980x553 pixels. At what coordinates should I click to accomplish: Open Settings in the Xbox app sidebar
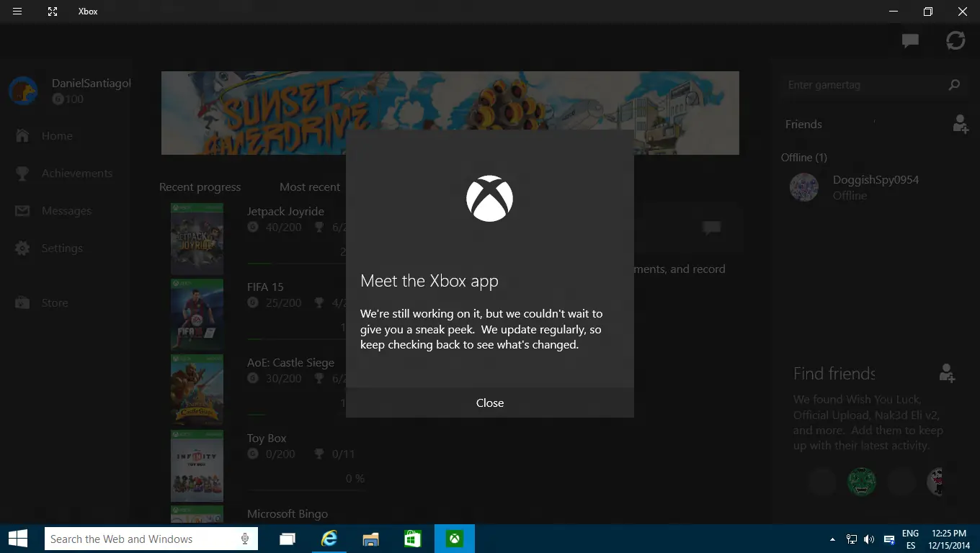pyautogui.click(x=62, y=248)
